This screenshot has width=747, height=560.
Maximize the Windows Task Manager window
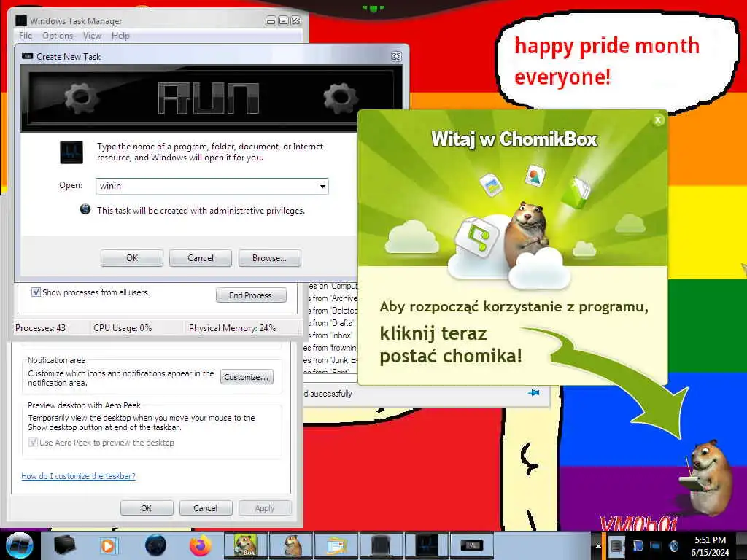click(283, 20)
